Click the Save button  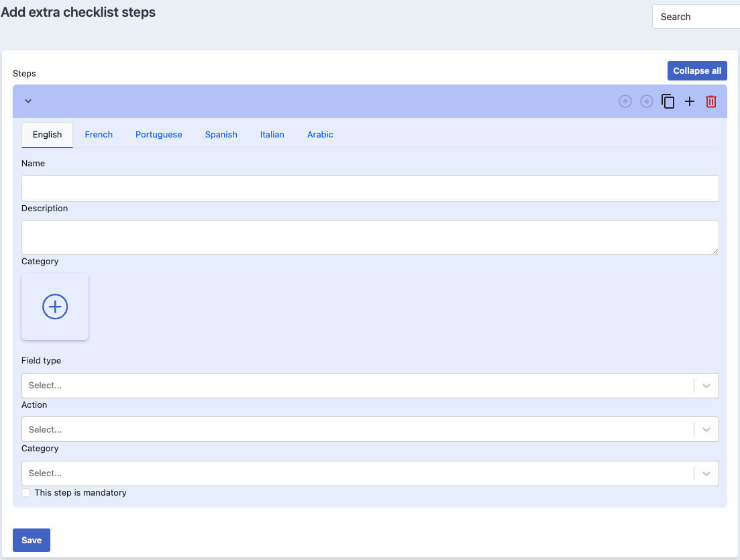[32, 541]
